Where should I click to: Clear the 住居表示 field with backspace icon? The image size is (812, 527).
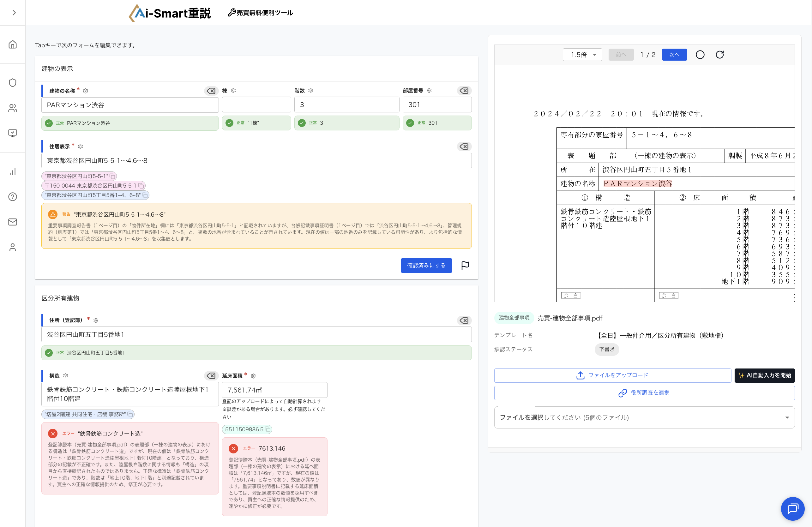[x=464, y=146]
